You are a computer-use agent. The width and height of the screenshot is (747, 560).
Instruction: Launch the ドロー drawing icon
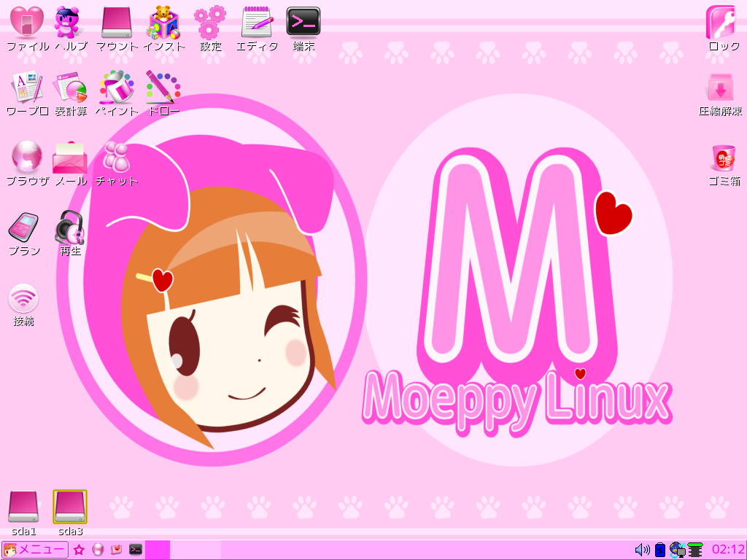point(163,87)
